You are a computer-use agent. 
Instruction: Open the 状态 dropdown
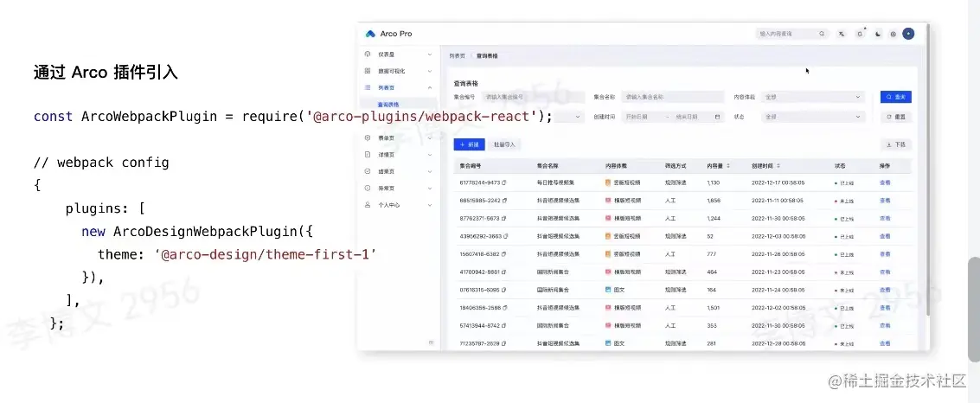(813, 117)
